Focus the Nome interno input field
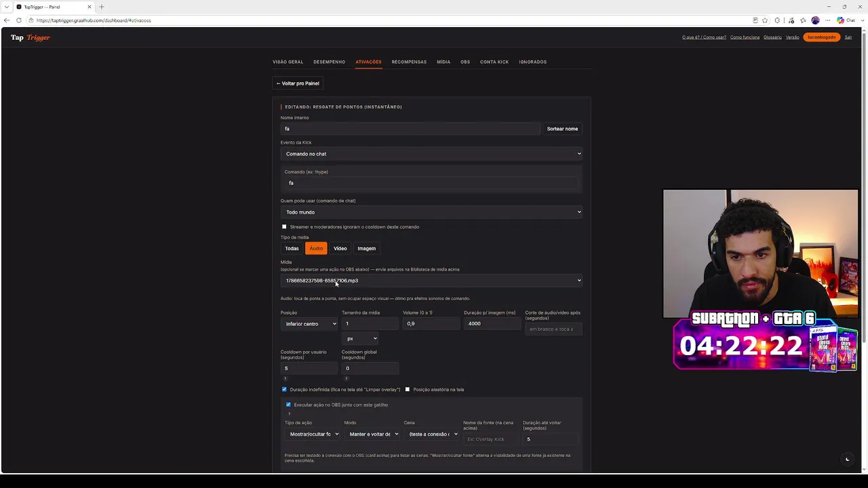This screenshot has height=488, width=868. (x=410, y=129)
